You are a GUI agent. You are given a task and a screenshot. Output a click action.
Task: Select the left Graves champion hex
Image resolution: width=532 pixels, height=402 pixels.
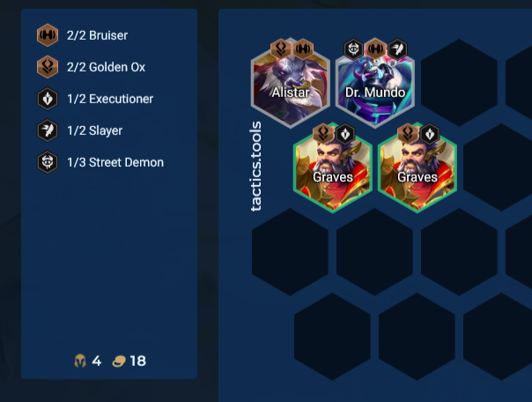[333, 167]
